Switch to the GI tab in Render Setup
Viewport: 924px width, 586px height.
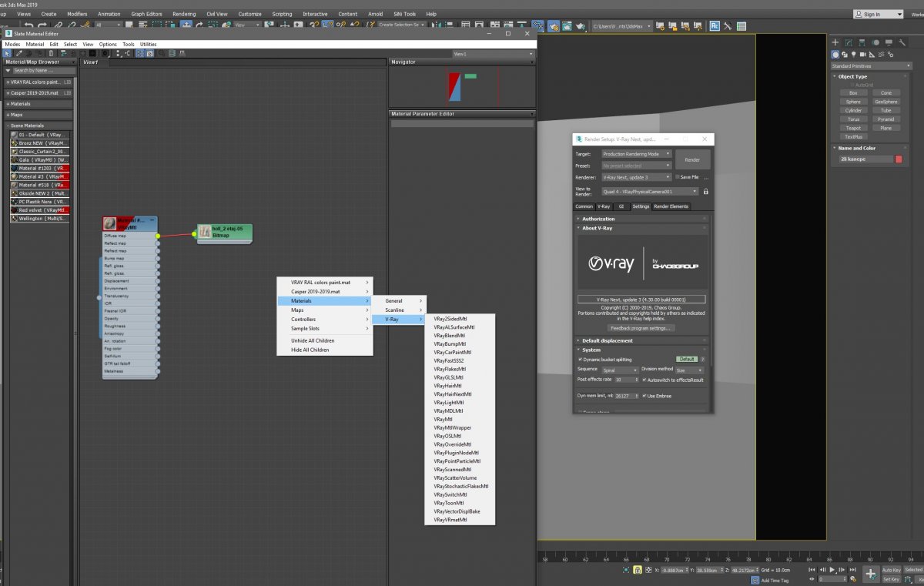[x=621, y=206]
